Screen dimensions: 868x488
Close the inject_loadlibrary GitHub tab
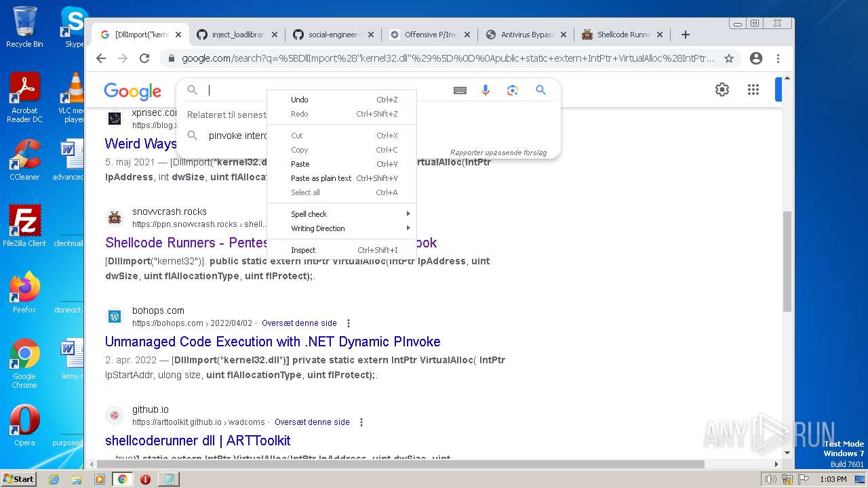[275, 35]
